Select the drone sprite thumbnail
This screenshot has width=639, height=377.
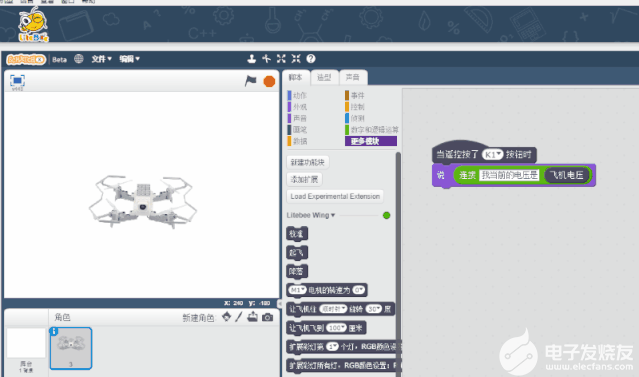point(71,348)
